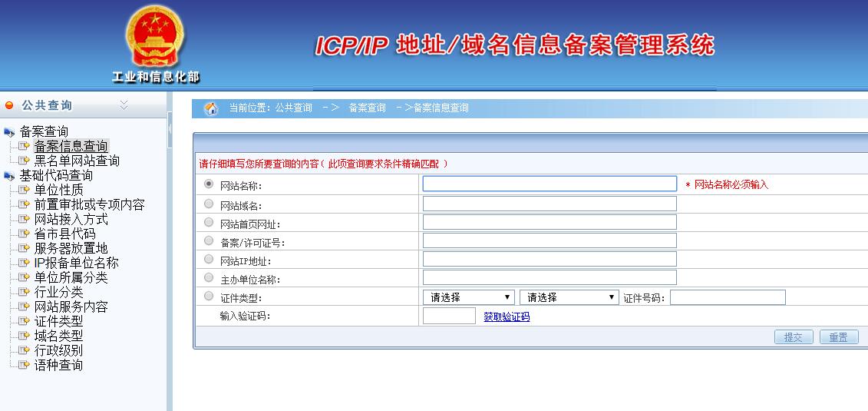Collapse the 公共查询 panel with the double chevron
This screenshot has width=868, height=411.
tap(124, 105)
